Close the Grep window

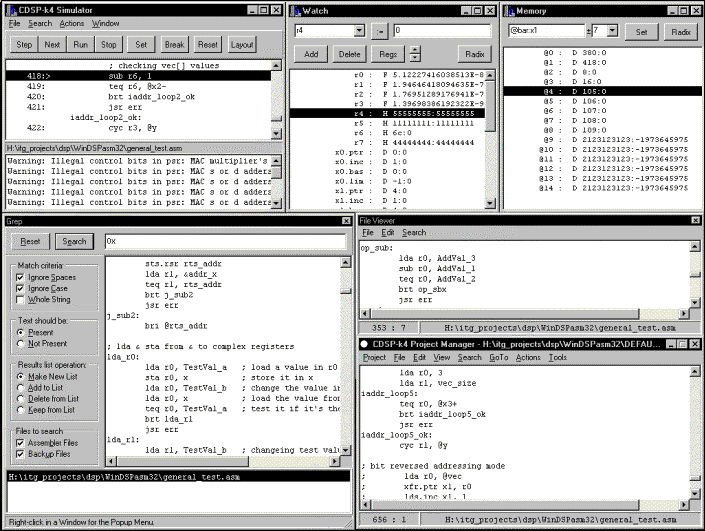(346, 221)
